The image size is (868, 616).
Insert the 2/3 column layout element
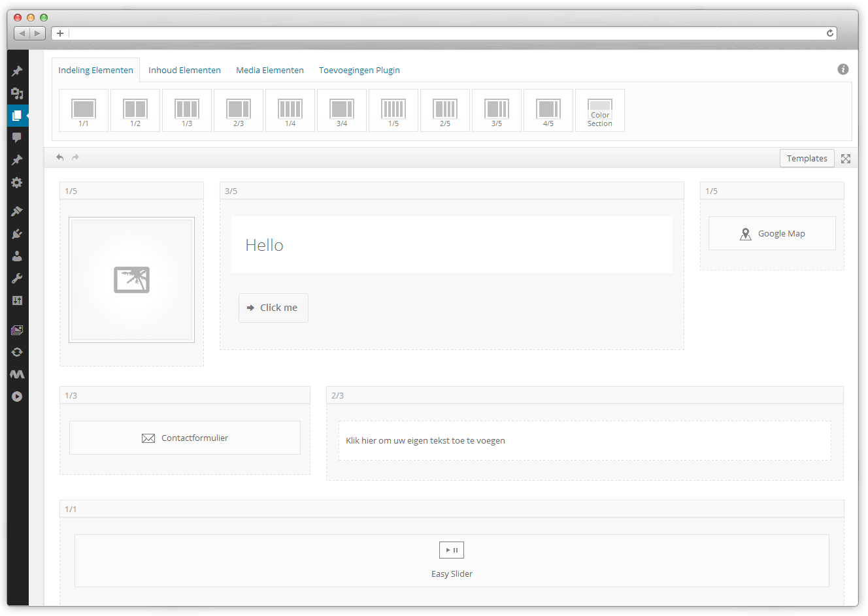tap(239, 110)
